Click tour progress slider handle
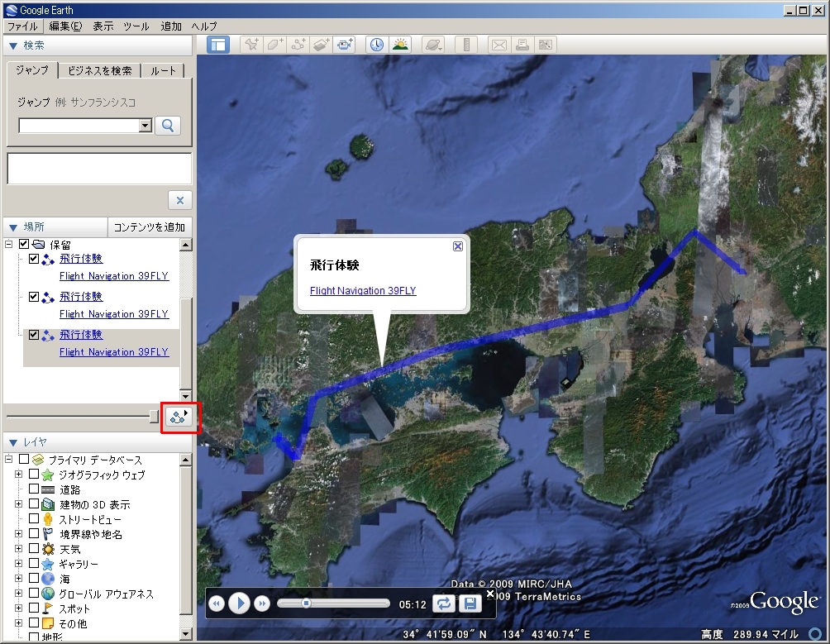The image size is (830, 644). [306, 603]
